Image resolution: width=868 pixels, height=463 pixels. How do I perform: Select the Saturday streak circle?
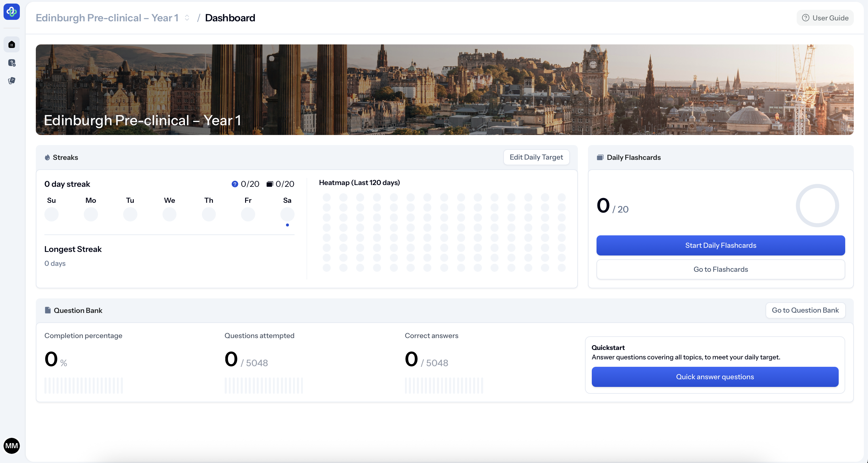point(287,214)
